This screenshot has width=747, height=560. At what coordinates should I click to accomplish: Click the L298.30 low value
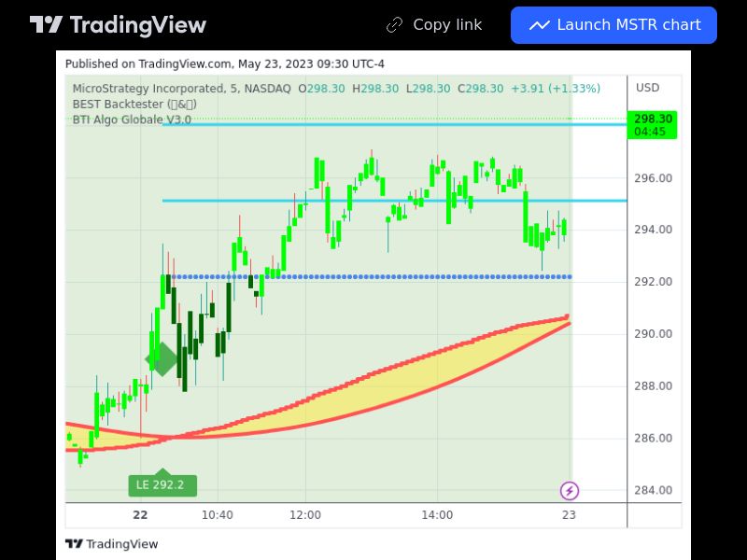click(x=428, y=89)
